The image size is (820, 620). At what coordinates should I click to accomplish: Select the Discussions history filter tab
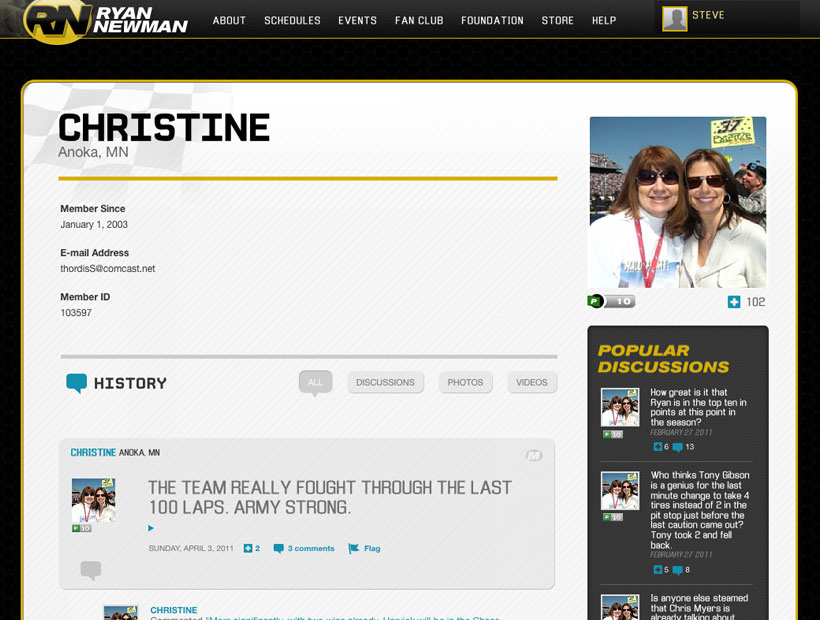coord(385,382)
